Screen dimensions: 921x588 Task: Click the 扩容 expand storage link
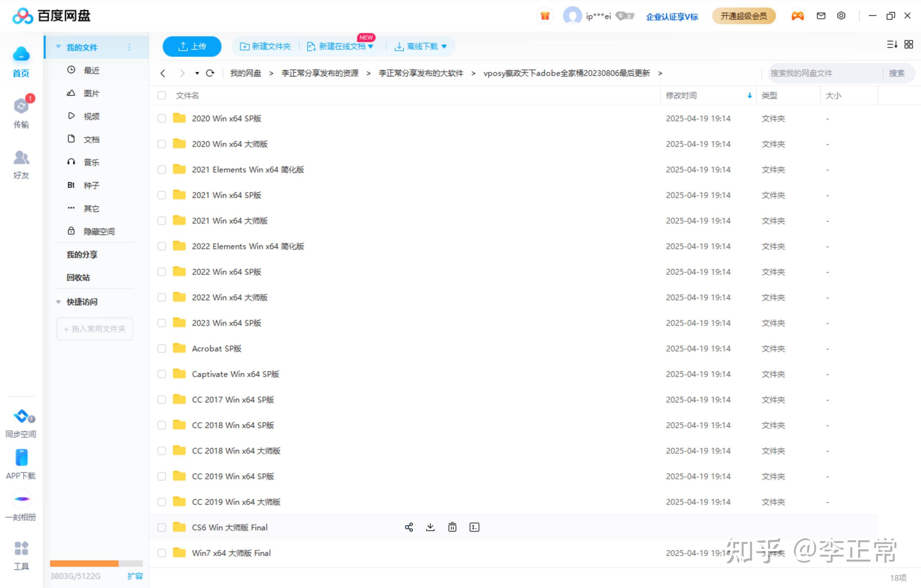[135, 576]
